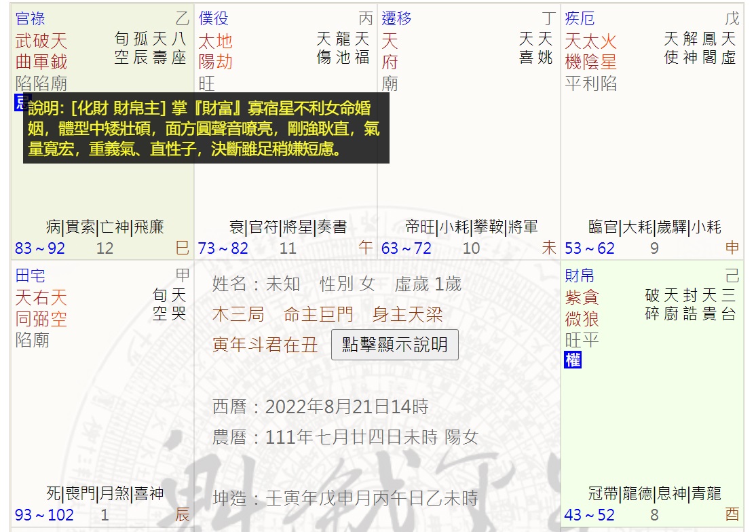Select the 申 earthly branch label
The width and height of the screenshot is (756, 532).
[732, 248]
